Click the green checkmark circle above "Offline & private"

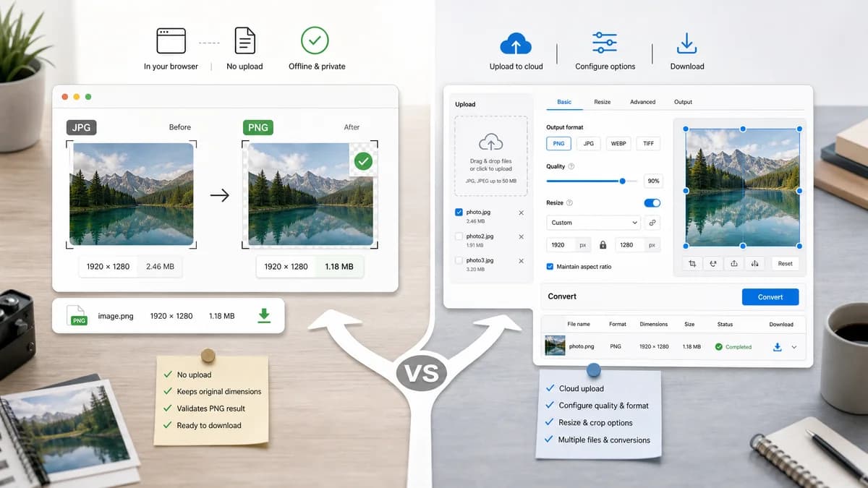pyautogui.click(x=315, y=40)
